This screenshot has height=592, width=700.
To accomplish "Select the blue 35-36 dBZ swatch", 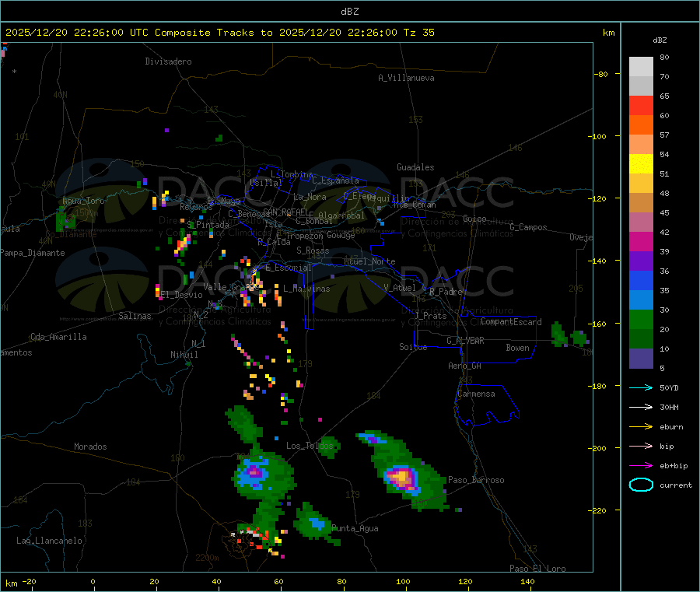I will tap(641, 280).
